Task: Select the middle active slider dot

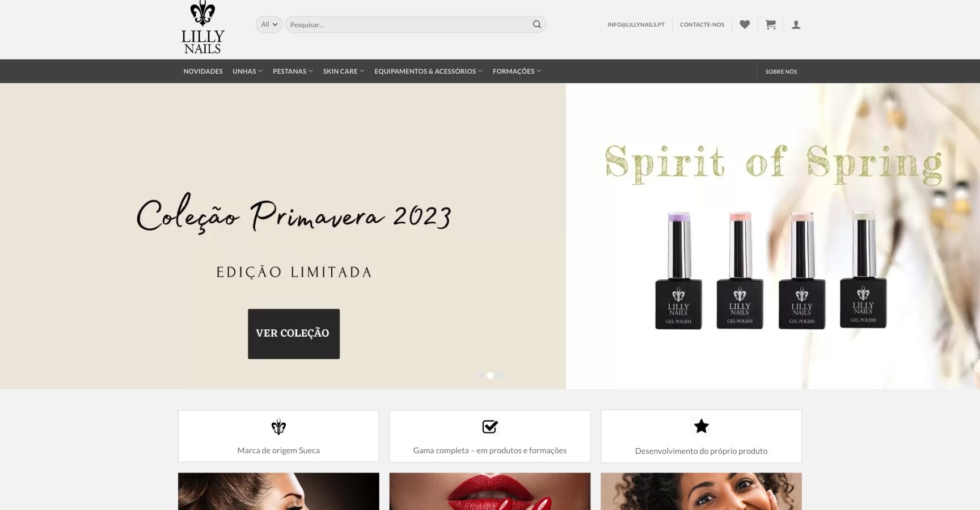Action: tap(491, 376)
